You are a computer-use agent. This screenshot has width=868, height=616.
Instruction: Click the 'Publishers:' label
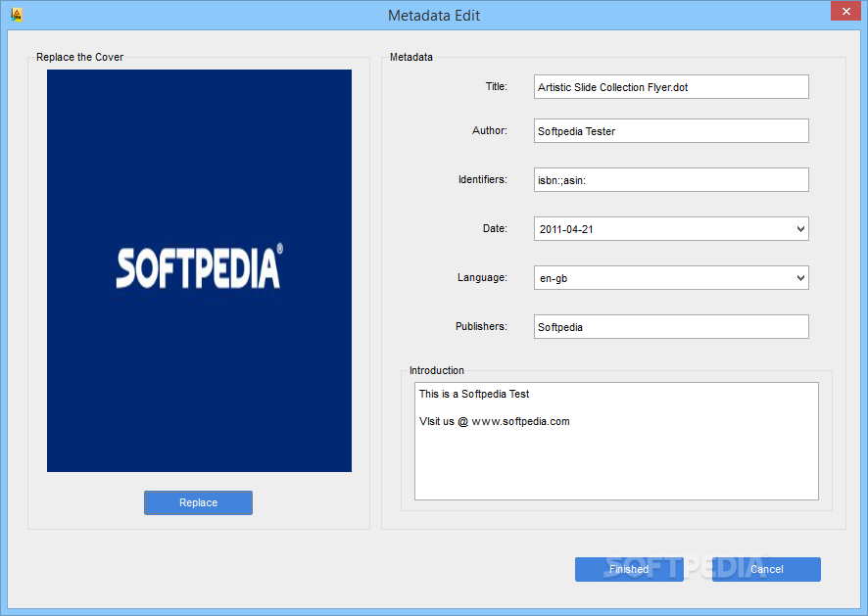click(481, 326)
